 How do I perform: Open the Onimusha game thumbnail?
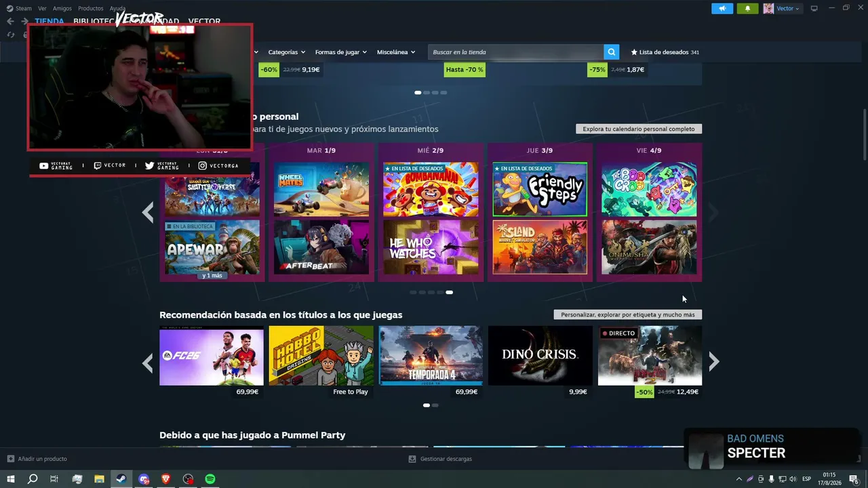649,247
